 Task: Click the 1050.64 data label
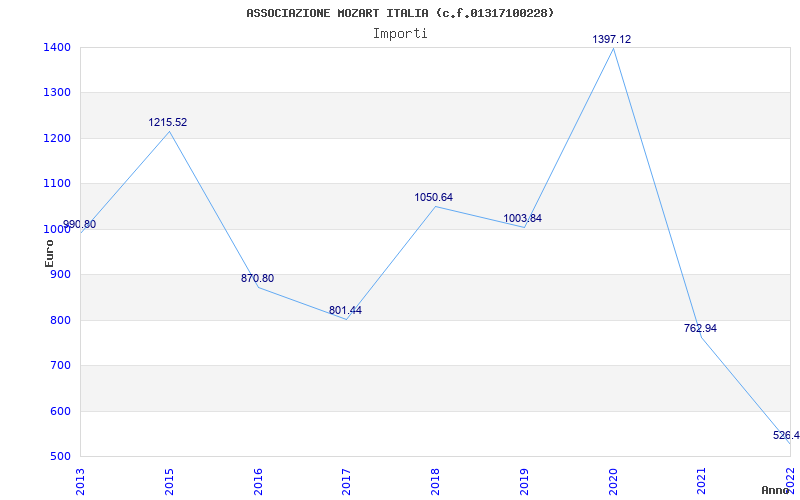pos(434,197)
